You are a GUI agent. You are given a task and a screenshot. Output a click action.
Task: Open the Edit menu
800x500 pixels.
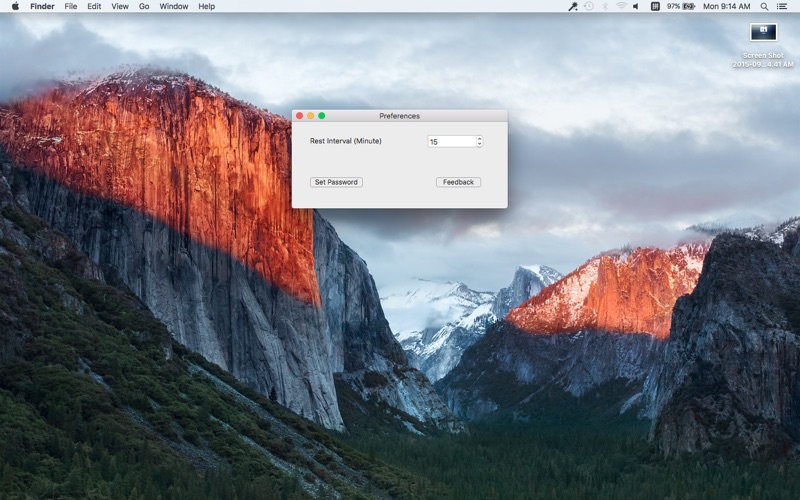[94, 6]
